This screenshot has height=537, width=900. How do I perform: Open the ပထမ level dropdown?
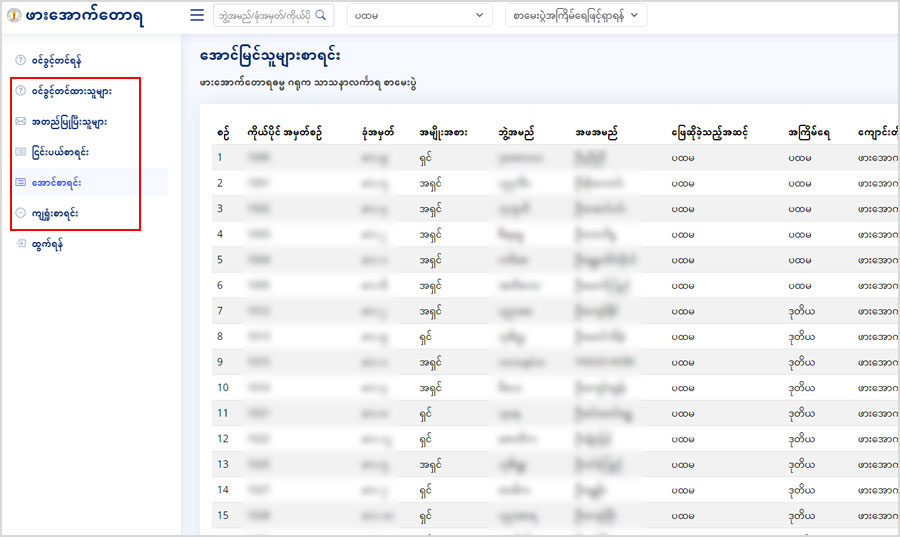[420, 16]
